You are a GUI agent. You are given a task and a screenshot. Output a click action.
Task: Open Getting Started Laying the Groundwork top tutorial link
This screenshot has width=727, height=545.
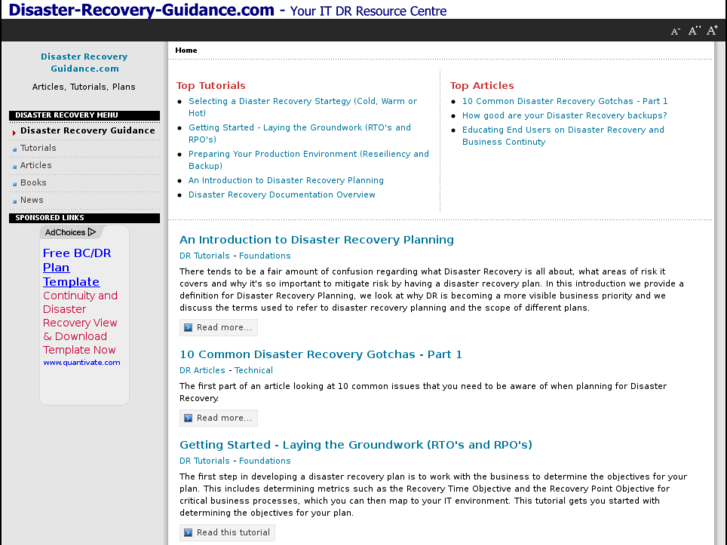[300, 134]
